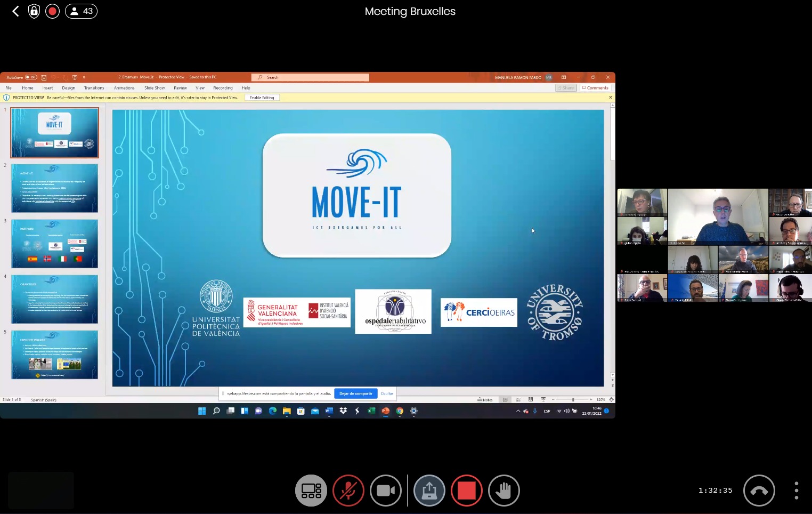Screen dimensions: 812x514
Task: Switch to Slide Sorter view
Action: point(518,399)
